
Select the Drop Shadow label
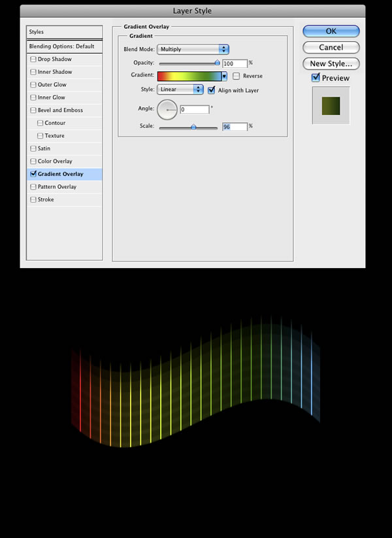tap(54, 59)
